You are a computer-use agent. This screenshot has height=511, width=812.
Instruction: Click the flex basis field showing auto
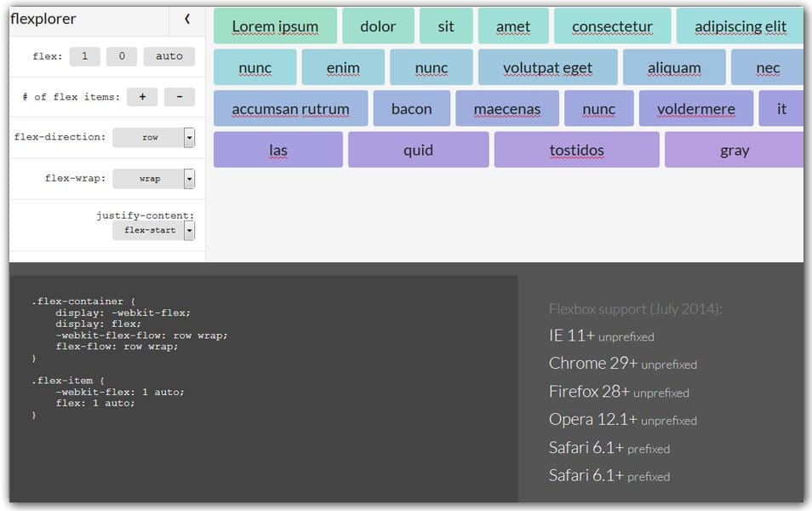[x=169, y=56]
